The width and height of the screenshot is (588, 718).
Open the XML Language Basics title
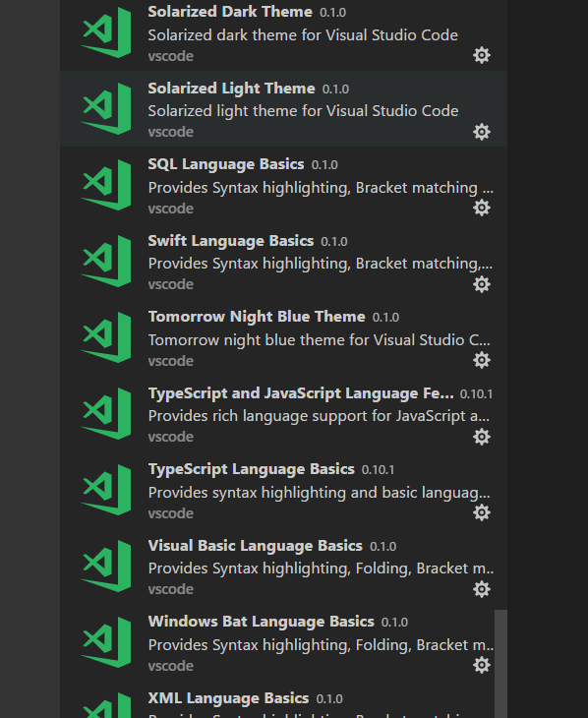228,698
